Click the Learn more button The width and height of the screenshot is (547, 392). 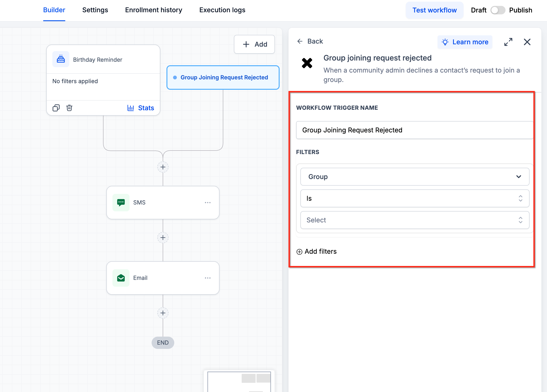465,42
